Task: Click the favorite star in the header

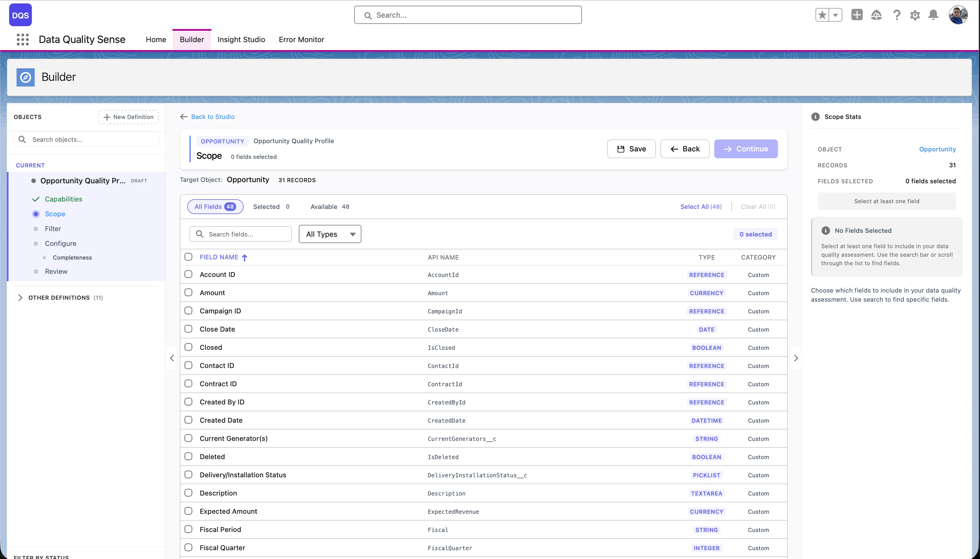Action: [822, 15]
